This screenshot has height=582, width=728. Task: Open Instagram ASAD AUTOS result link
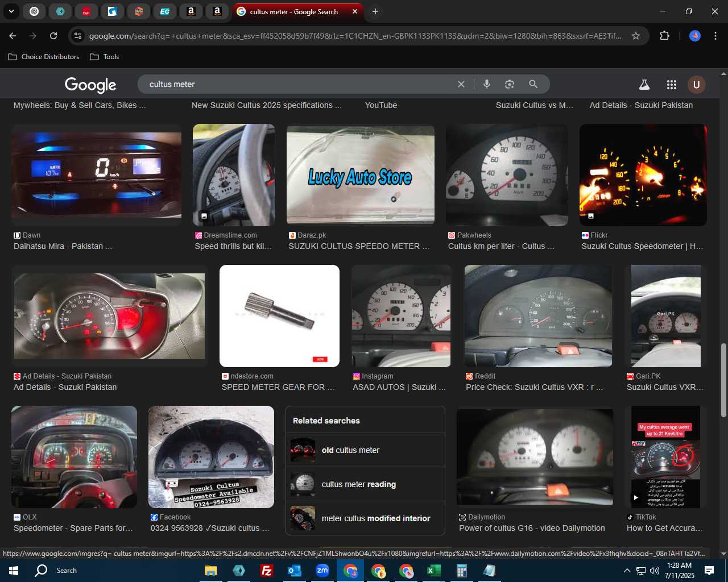[399, 387]
